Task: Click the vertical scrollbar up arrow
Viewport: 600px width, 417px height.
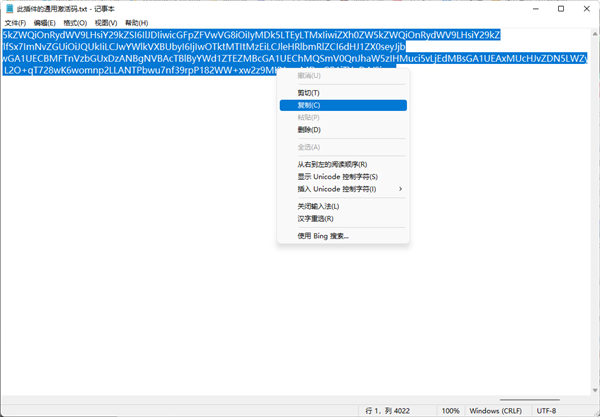Action: click(595, 34)
